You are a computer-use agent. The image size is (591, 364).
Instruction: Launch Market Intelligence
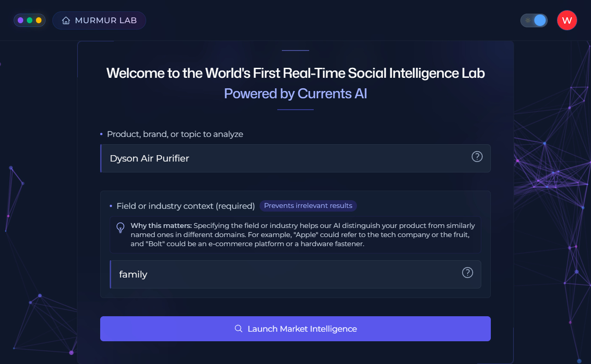pos(295,329)
